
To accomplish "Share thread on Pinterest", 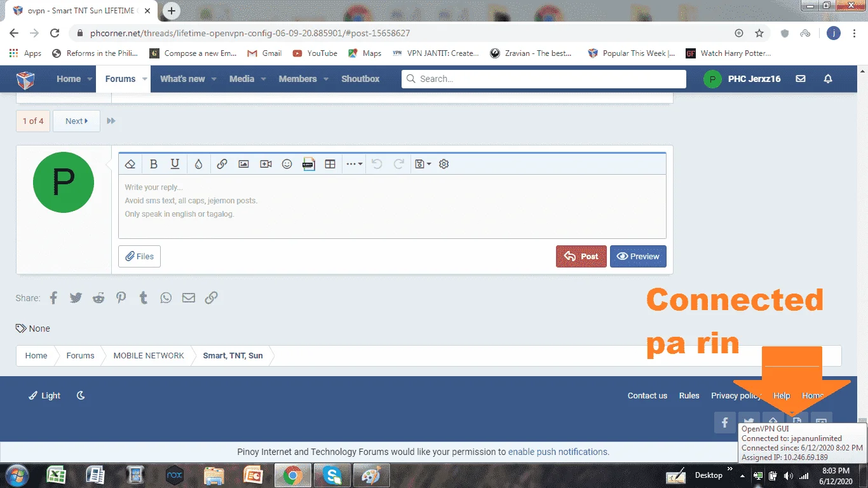I will coord(121,297).
